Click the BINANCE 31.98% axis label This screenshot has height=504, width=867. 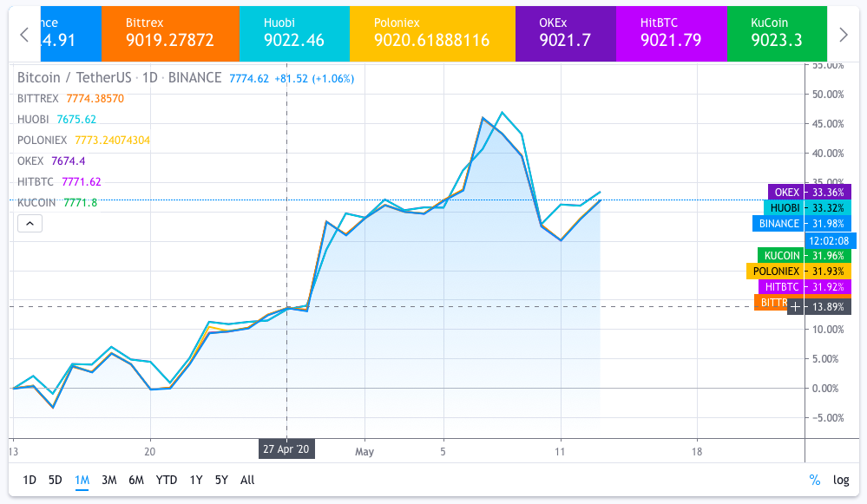[802, 224]
